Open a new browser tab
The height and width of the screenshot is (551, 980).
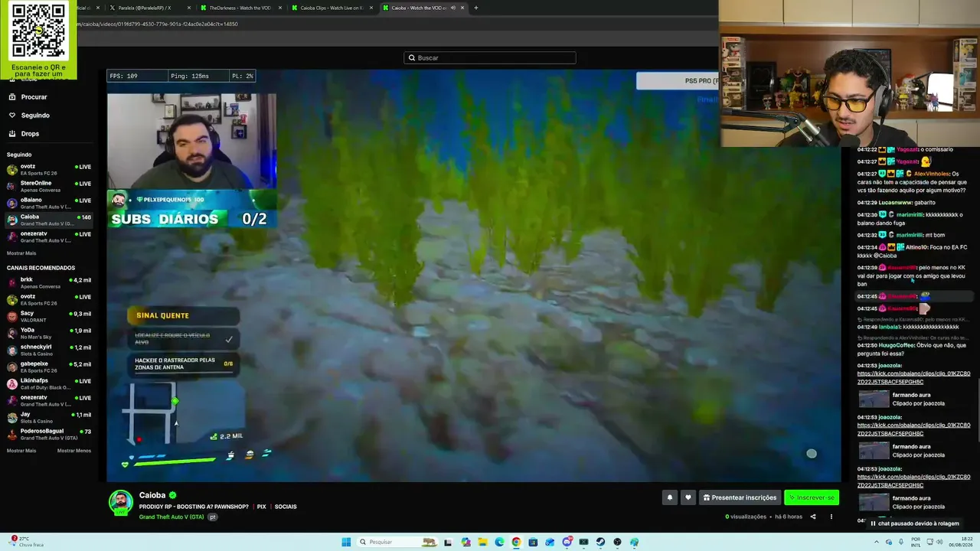click(475, 8)
